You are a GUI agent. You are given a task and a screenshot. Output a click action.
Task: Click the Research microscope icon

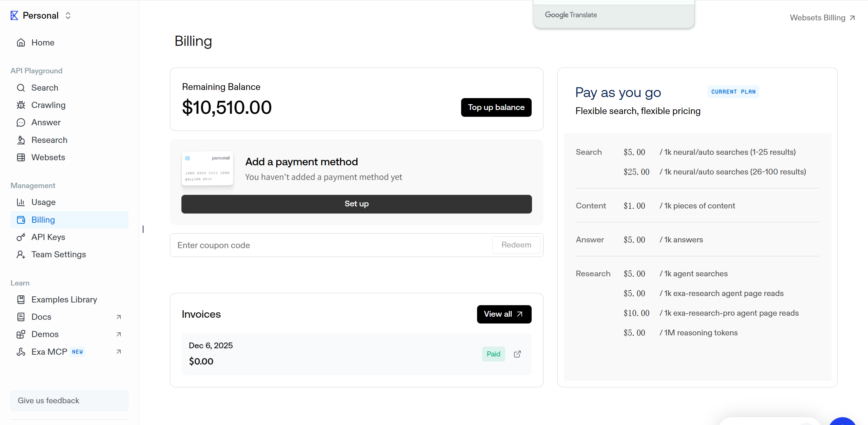[21, 140]
